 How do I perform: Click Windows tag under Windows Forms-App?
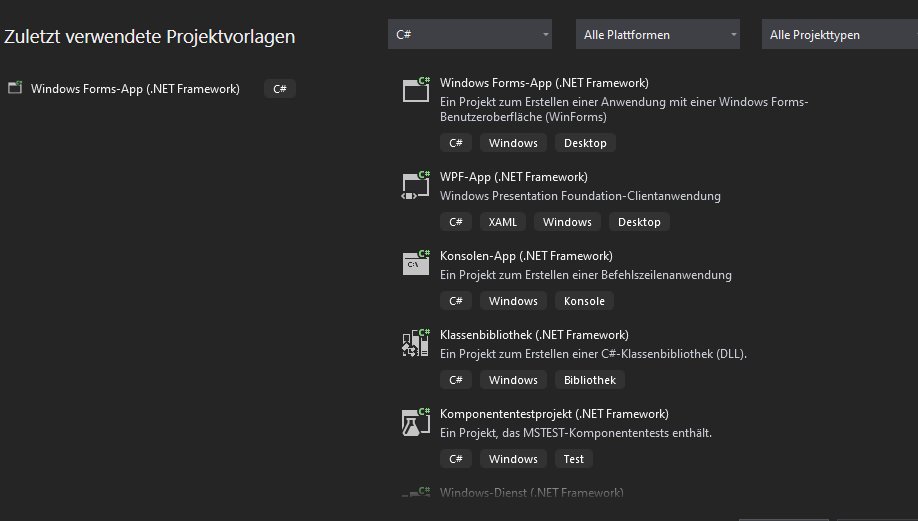(x=513, y=143)
